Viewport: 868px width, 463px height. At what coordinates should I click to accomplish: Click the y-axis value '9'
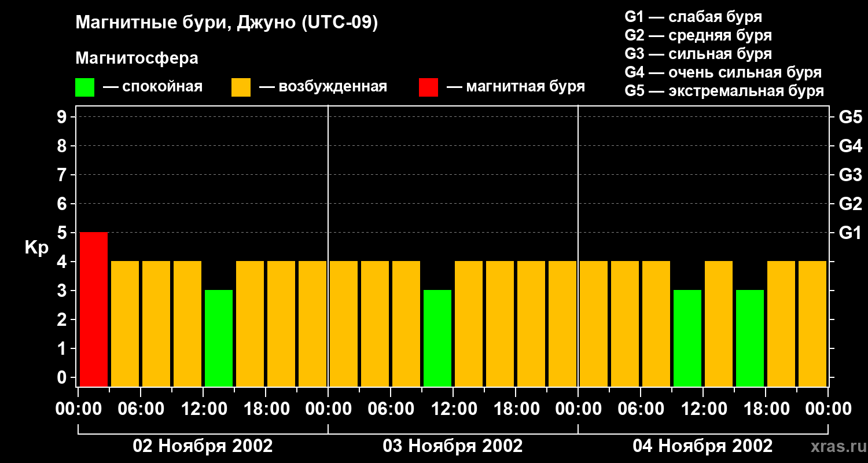click(x=63, y=117)
